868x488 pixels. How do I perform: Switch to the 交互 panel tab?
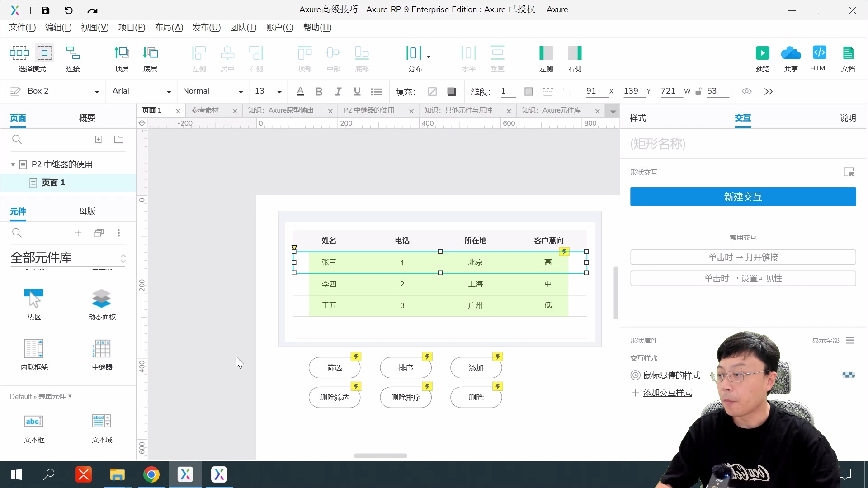point(743,118)
